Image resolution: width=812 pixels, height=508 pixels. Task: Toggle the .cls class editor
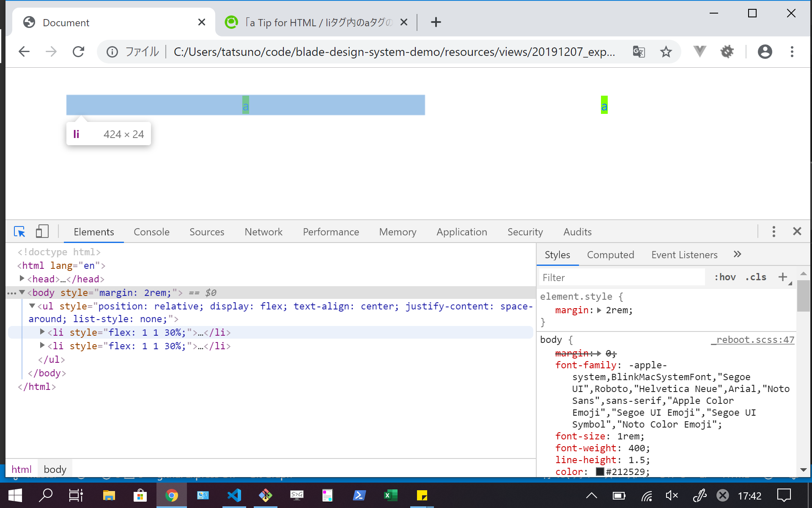coord(756,277)
